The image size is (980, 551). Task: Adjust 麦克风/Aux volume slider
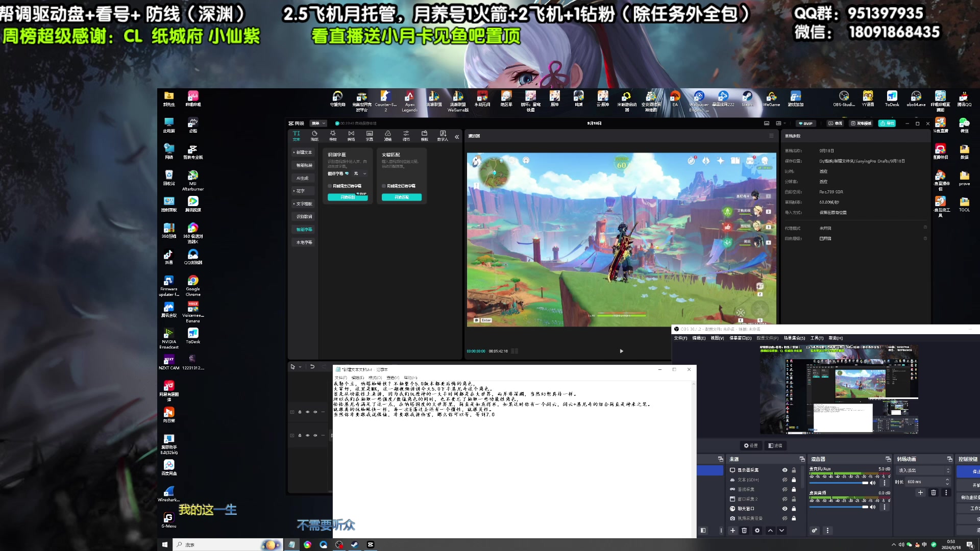pos(839,483)
